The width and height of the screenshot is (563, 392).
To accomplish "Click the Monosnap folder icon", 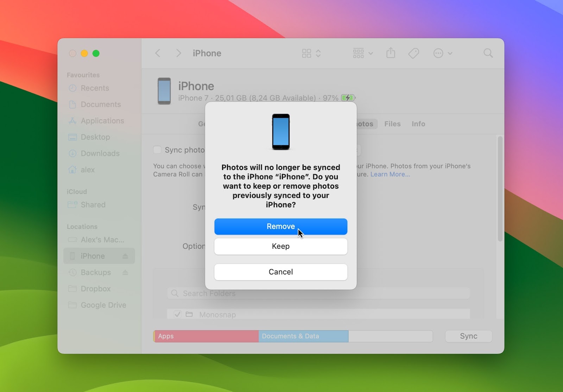I will 189,314.
